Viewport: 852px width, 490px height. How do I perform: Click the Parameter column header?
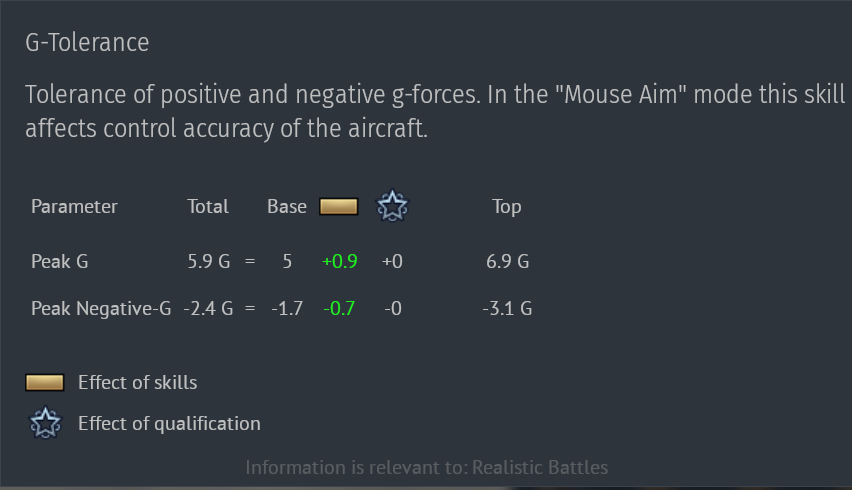point(74,206)
